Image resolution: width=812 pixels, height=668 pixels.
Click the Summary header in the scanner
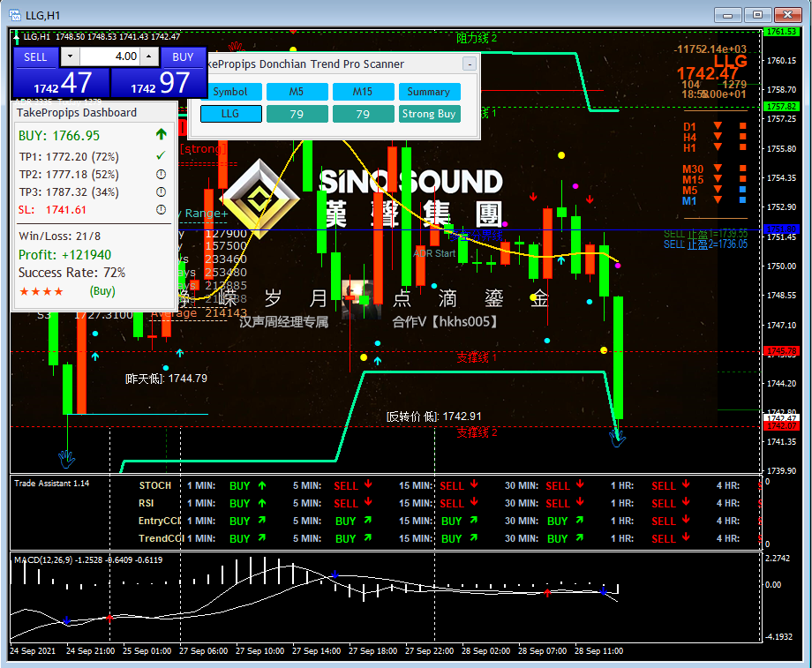click(x=429, y=92)
